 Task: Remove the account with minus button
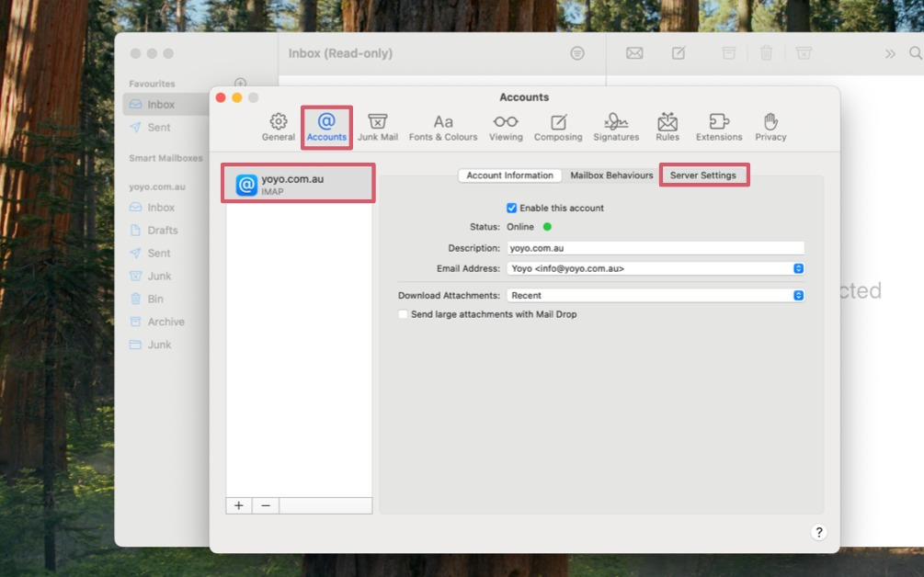266,505
